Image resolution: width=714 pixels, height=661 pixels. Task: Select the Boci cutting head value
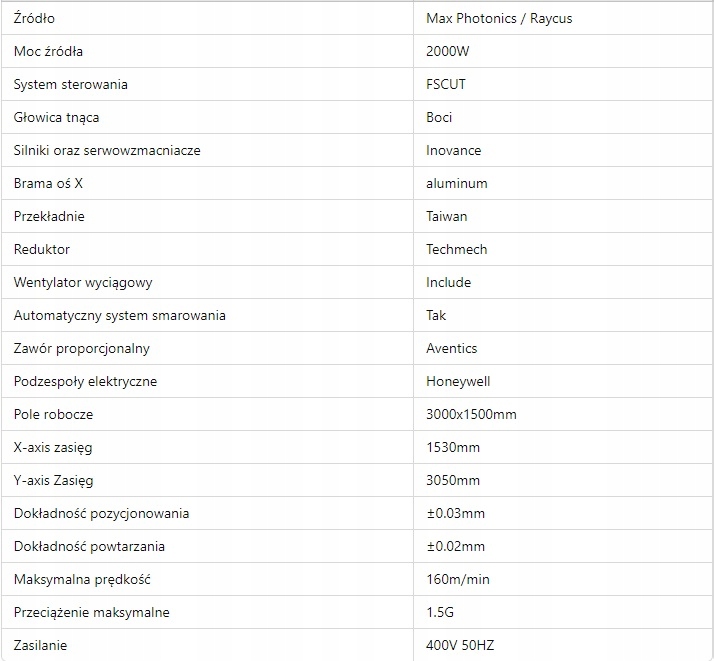pos(439,117)
